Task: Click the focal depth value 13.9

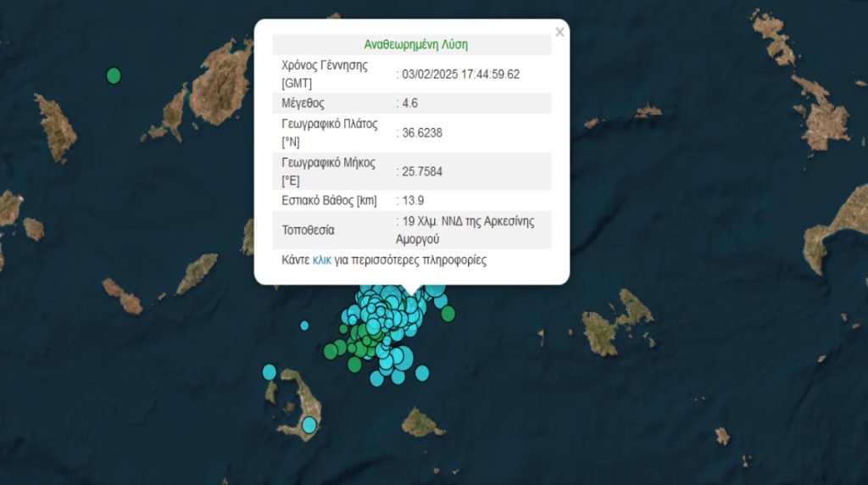Action: coord(409,201)
